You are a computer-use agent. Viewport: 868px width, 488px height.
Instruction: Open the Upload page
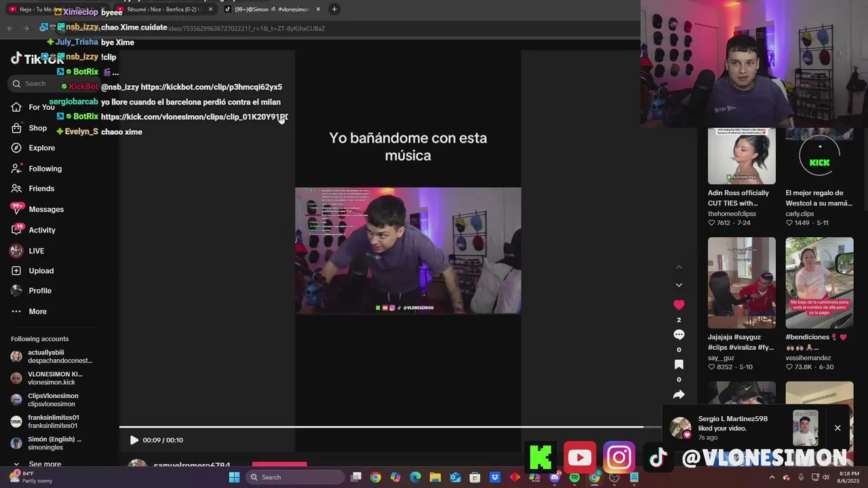coord(33,270)
